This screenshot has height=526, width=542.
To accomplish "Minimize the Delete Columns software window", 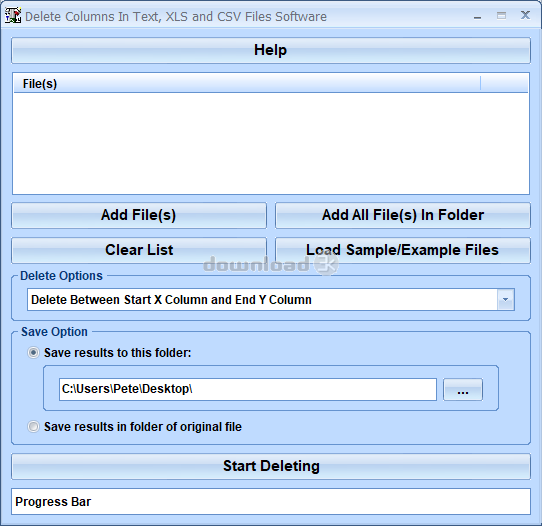I will tap(477, 16).
